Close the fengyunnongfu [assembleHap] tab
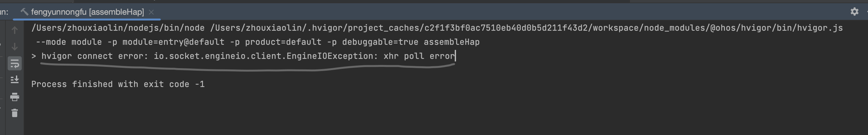The image size is (868, 135). click(x=151, y=12)
